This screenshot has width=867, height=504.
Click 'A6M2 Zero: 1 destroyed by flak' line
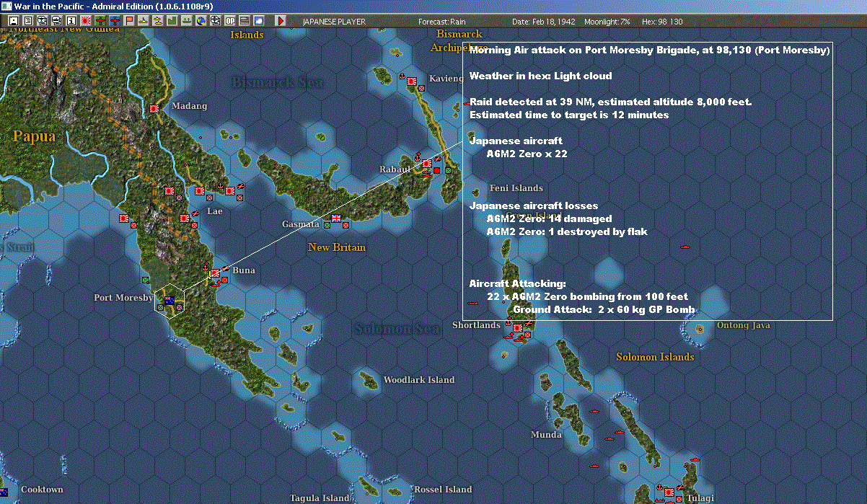pyautogui.click(x=567, y=231)
